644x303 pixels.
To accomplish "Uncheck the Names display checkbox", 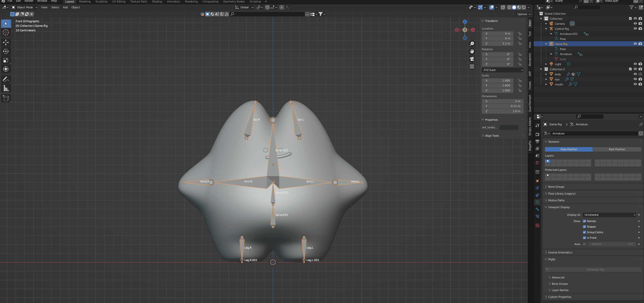I will (584, 221).
